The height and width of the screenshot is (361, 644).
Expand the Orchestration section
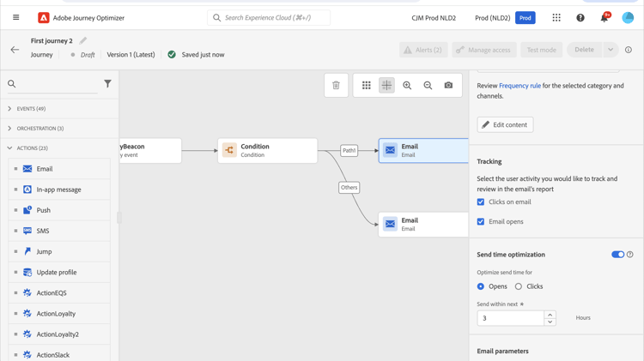click(10, 129)
